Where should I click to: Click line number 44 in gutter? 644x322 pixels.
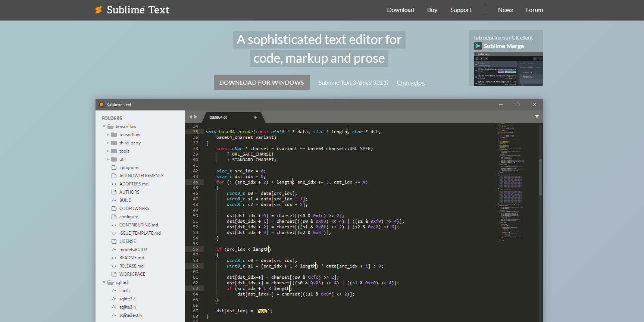coord(196,182)
